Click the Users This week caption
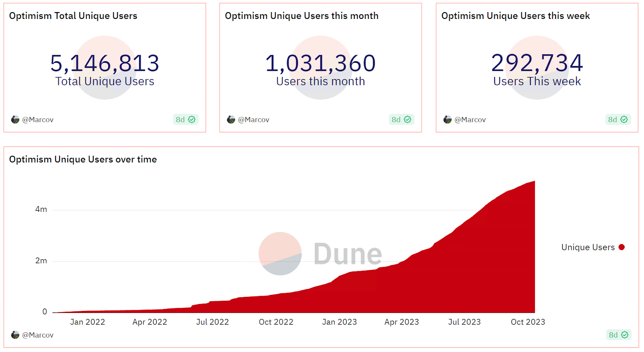Image resolution: width=644 pixels, height=352 pixels. 537,81
